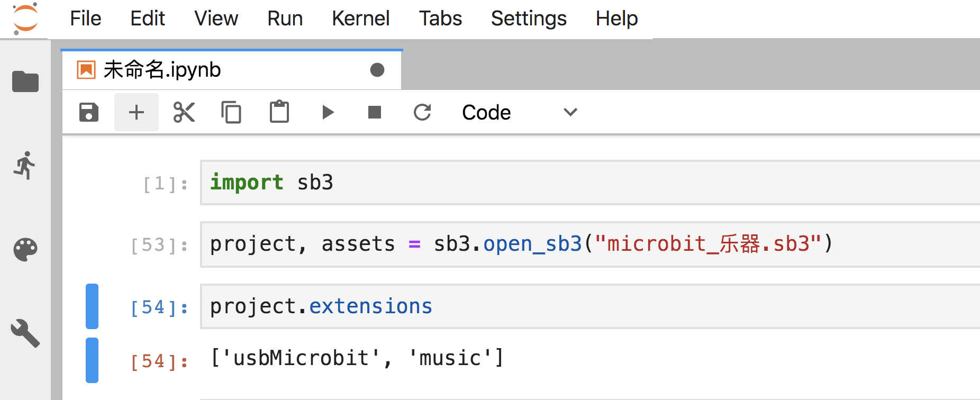
Task: Expand the cell type chevron arrow
Action: click(x=570, y=112)
